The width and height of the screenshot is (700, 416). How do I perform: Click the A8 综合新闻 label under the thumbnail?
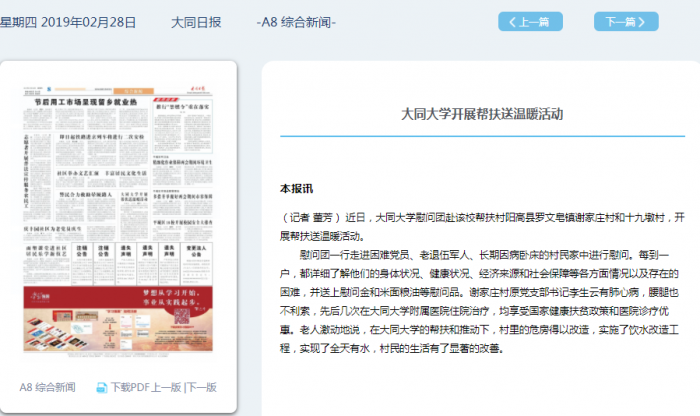pos(47,387)
